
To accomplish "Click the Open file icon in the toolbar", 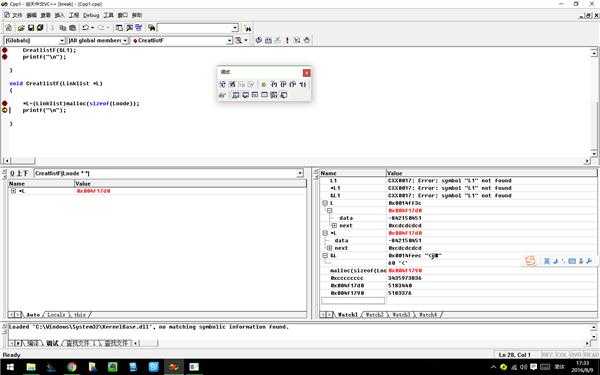I will 21,28.
